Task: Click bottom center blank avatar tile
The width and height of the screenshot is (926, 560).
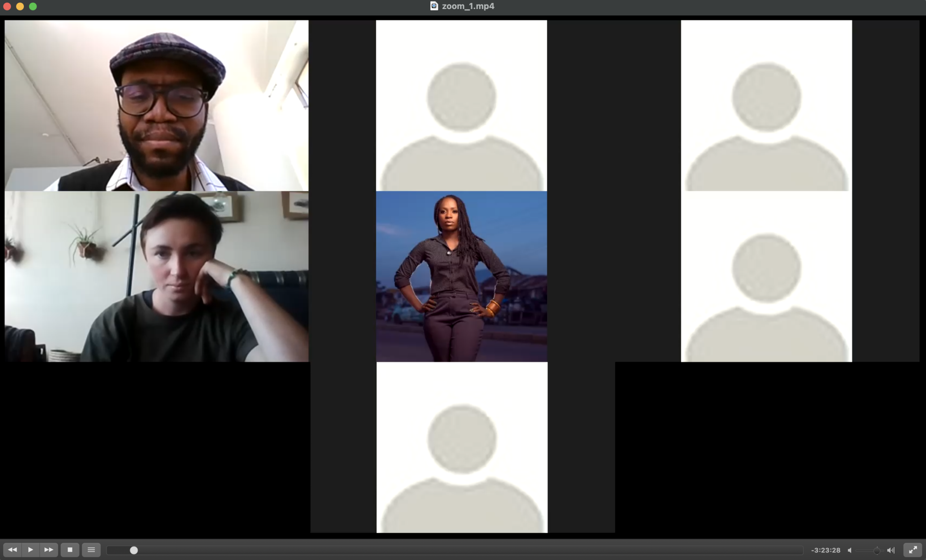Action: pyautogui.click(x=462, y=447)
